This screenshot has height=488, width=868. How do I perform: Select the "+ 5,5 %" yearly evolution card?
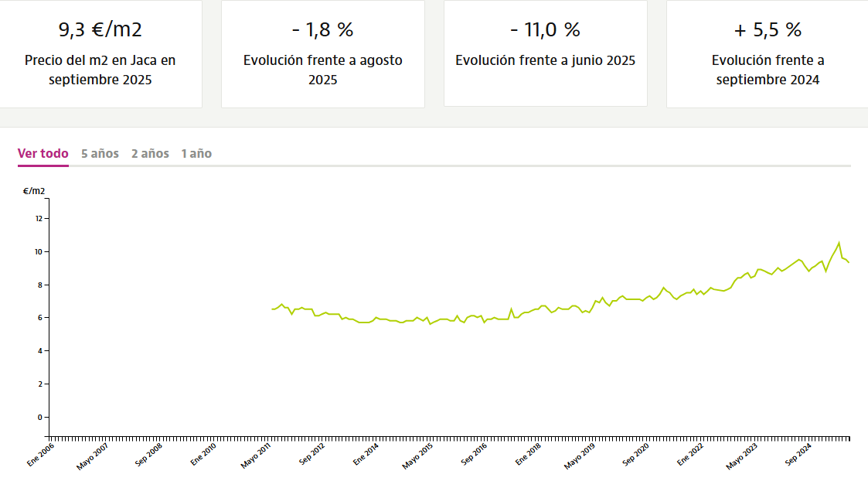point(767,54)
